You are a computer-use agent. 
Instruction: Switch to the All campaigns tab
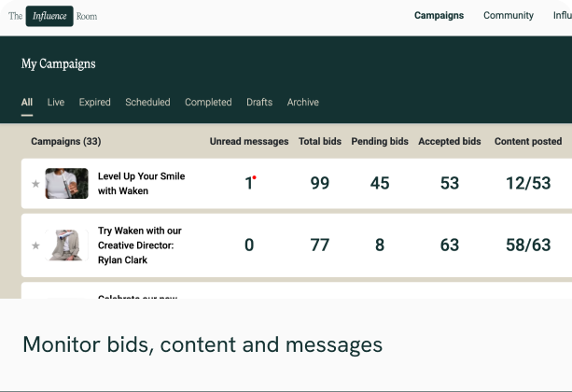[x=27, y=103]
